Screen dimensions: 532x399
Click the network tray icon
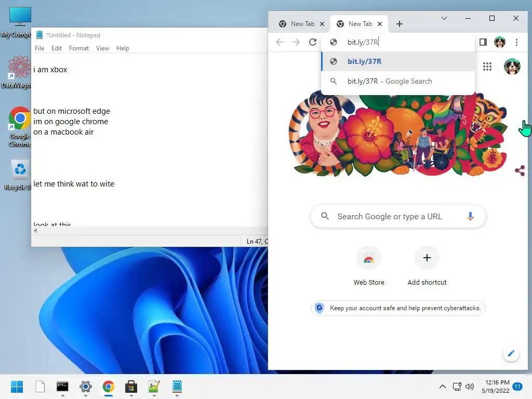tap(457, 387)
